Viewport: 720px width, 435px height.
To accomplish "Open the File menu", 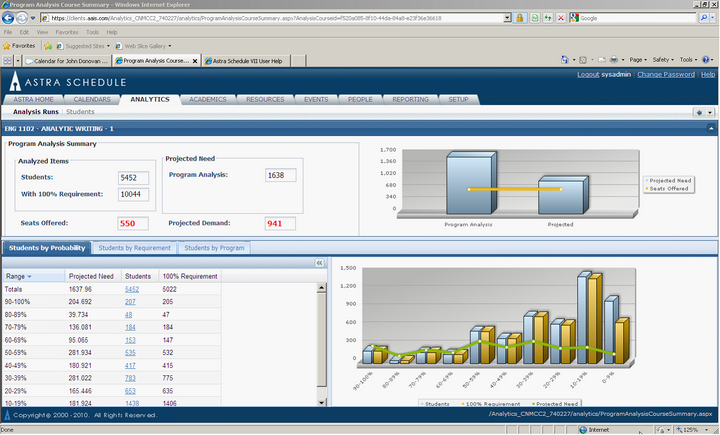I will pyautogui.click(x=8, y=32).
